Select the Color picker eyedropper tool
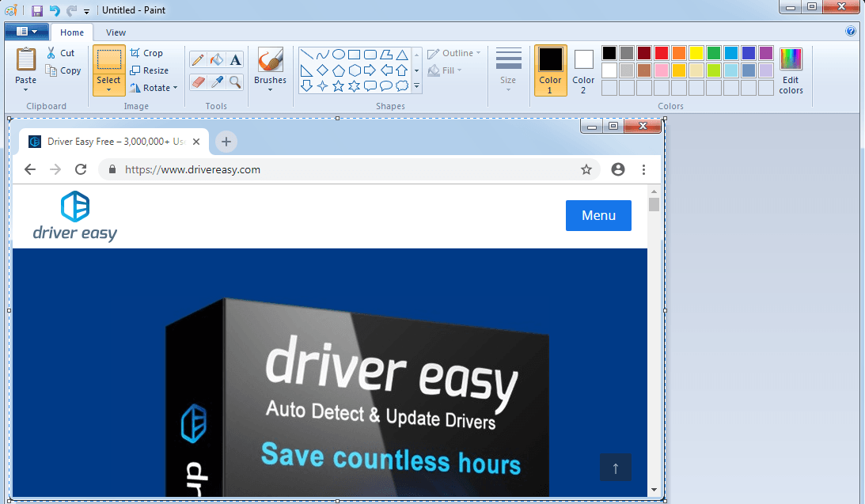The height and width of the screenshot is (504, 865). pyautogui.click(x=217, y=81)
